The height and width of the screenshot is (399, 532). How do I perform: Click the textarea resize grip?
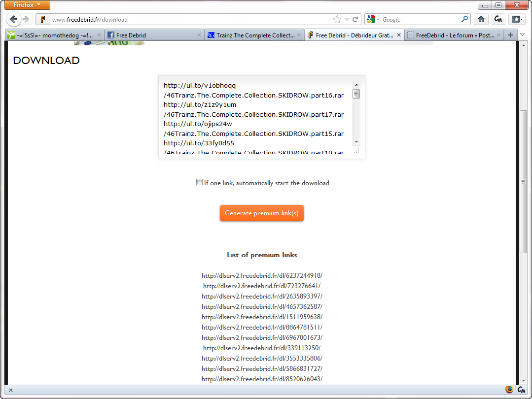[356, 151]
